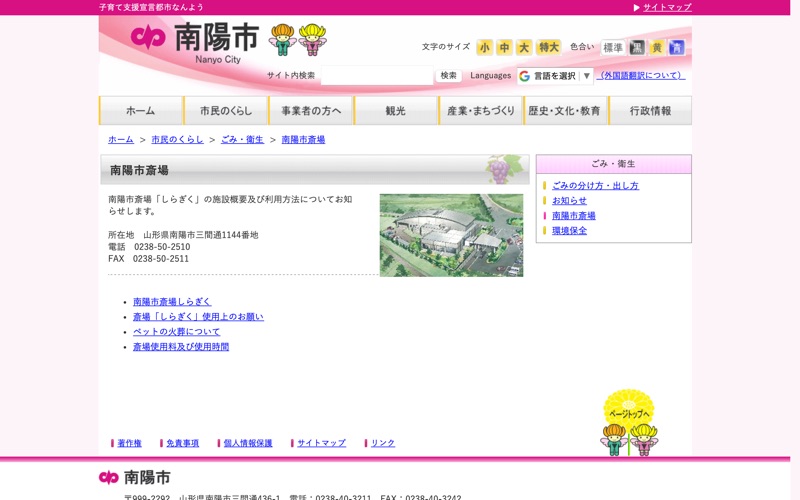Set text size to 中 (medium)
The image size is (800, 500).
click(x=504, y=47)
